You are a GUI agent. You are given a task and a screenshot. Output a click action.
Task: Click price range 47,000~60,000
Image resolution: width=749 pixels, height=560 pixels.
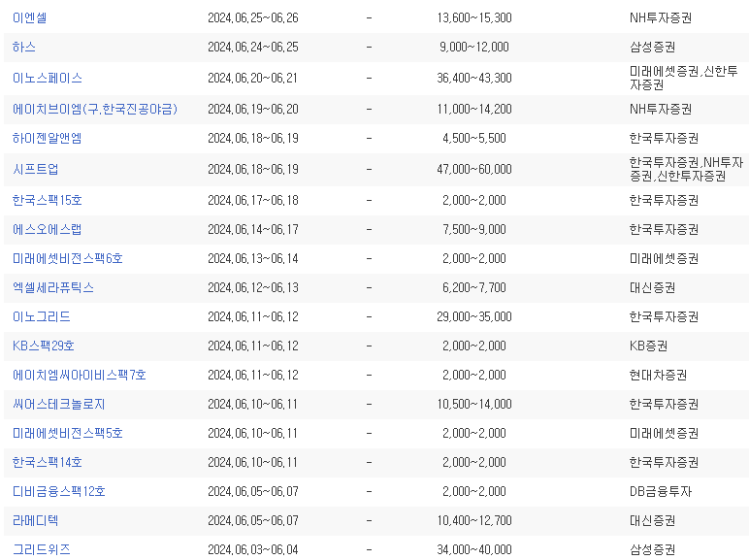(x=474, y=170)
